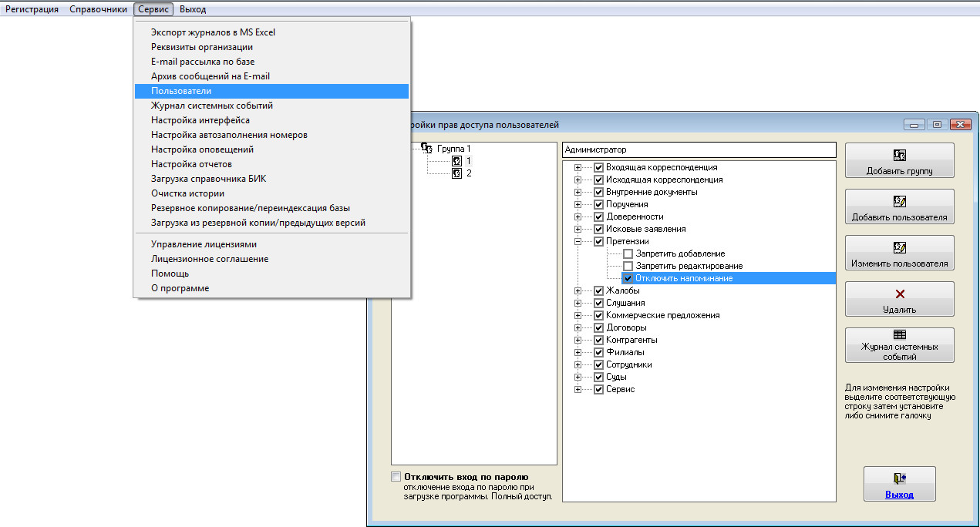Toggle Поручения checkbox

(x=598, y=204)
